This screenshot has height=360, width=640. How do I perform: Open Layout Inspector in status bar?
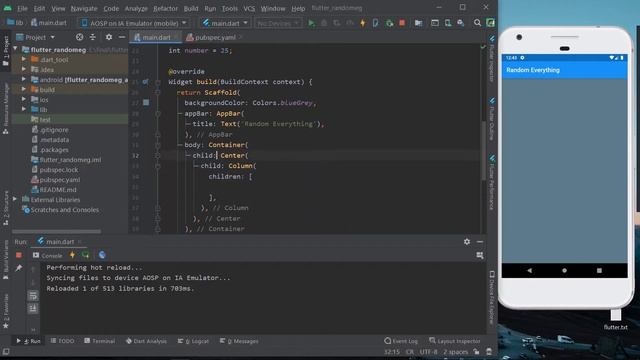pos(455,341)
